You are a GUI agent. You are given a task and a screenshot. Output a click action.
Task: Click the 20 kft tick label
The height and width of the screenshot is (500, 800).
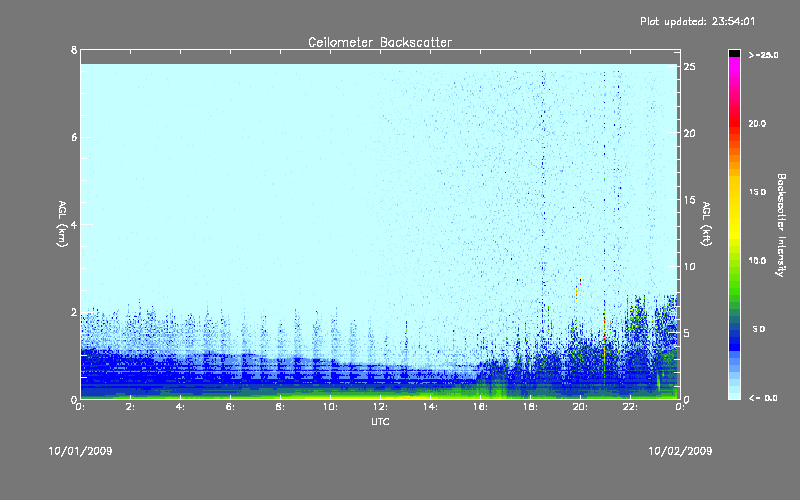coord(689,133)
